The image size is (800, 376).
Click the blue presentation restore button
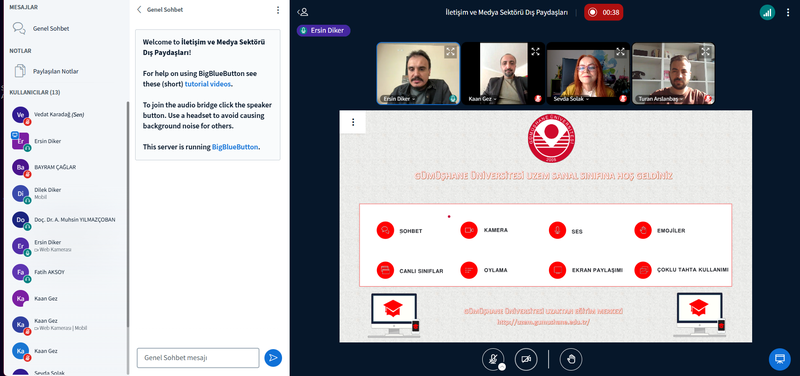pos(779,359)
